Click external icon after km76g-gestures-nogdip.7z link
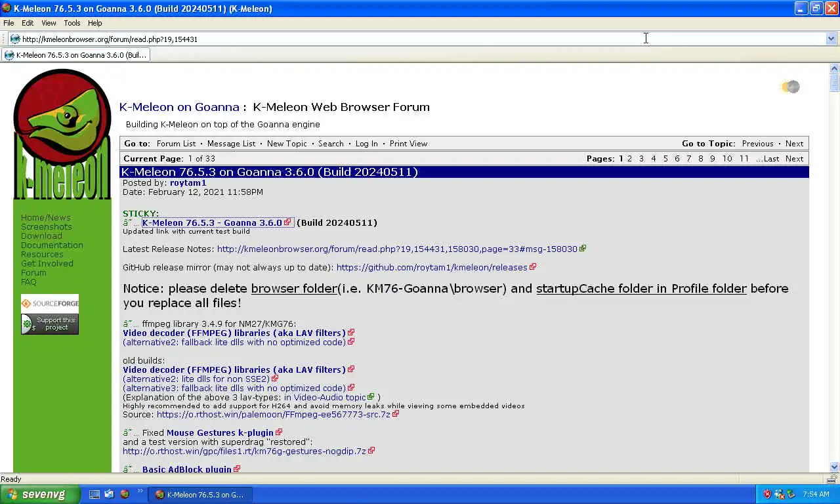840x504 pixels. click(371, 451)
